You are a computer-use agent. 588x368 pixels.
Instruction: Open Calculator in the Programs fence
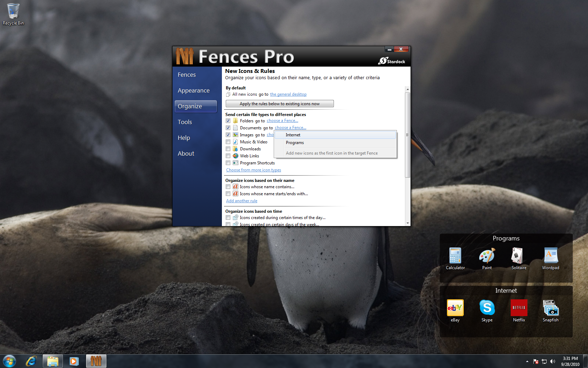[x=455, y=259]
